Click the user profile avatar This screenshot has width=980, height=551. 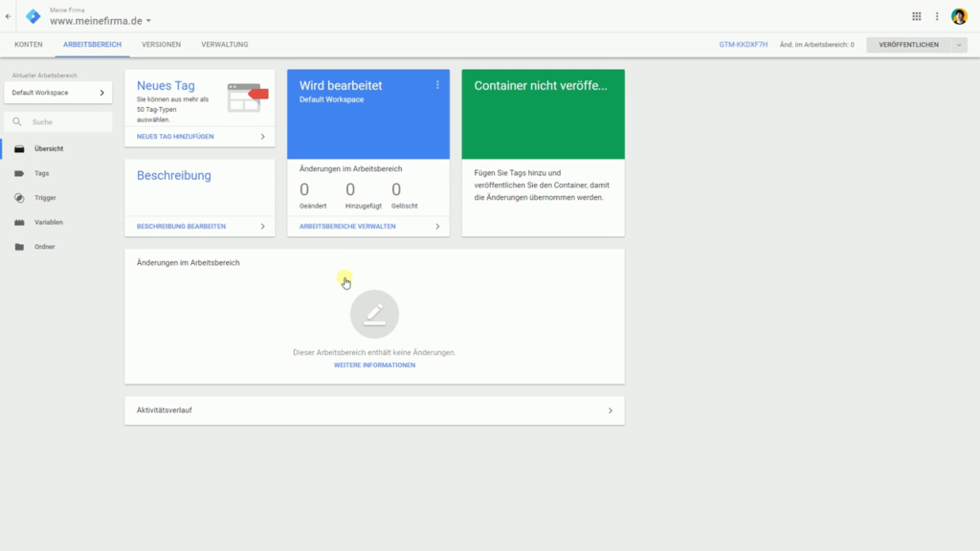click(x=959, y=16)
